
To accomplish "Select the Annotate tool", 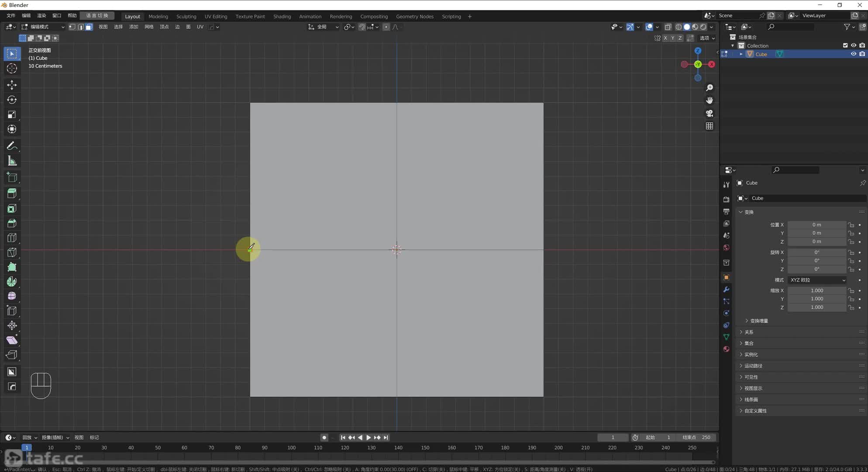I will click(12, 146).
